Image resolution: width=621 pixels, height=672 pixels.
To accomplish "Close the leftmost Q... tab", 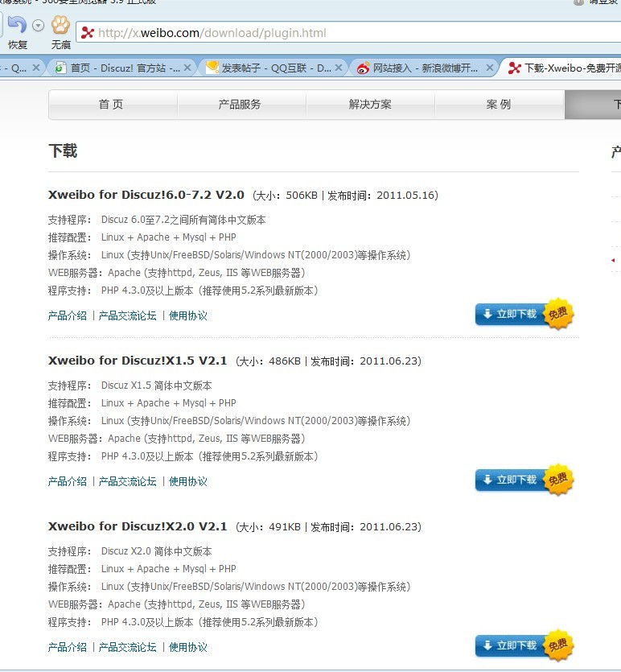I will coord(36,68).
